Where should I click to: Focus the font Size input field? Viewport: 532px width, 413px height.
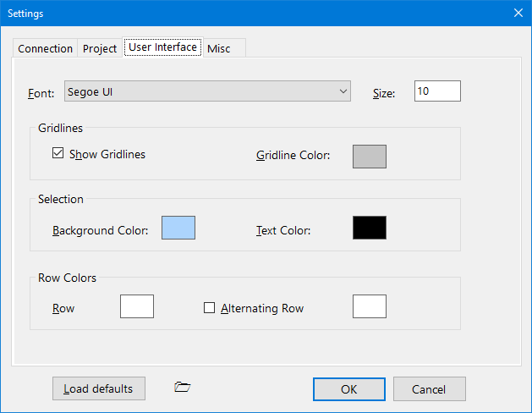(437, 91)
